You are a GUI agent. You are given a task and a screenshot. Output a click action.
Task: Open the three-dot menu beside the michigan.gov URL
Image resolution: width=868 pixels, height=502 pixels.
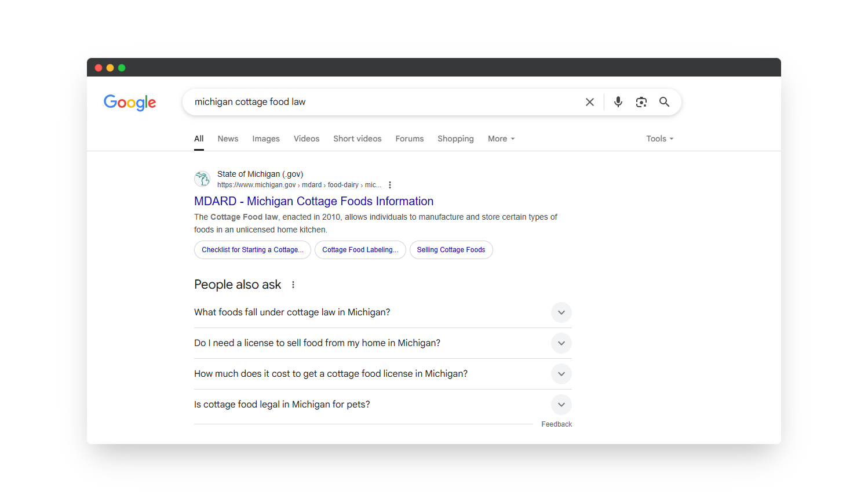(390, 185)
